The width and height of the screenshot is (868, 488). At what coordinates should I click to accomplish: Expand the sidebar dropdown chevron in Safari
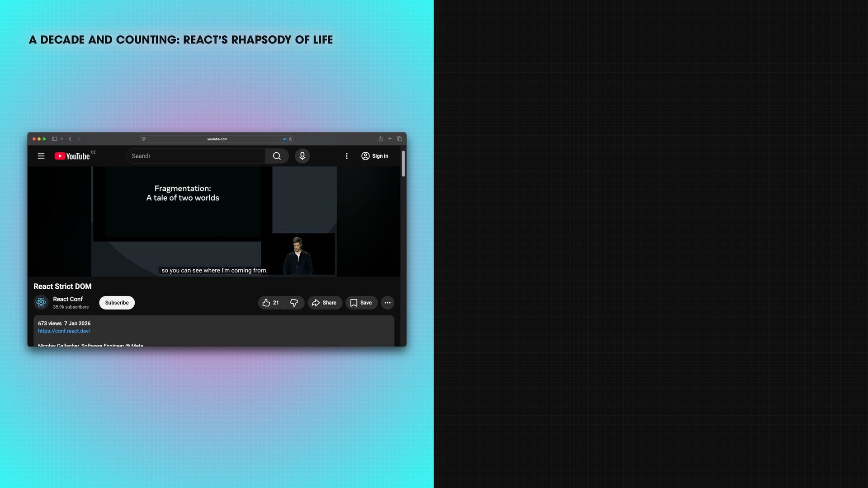62,139
